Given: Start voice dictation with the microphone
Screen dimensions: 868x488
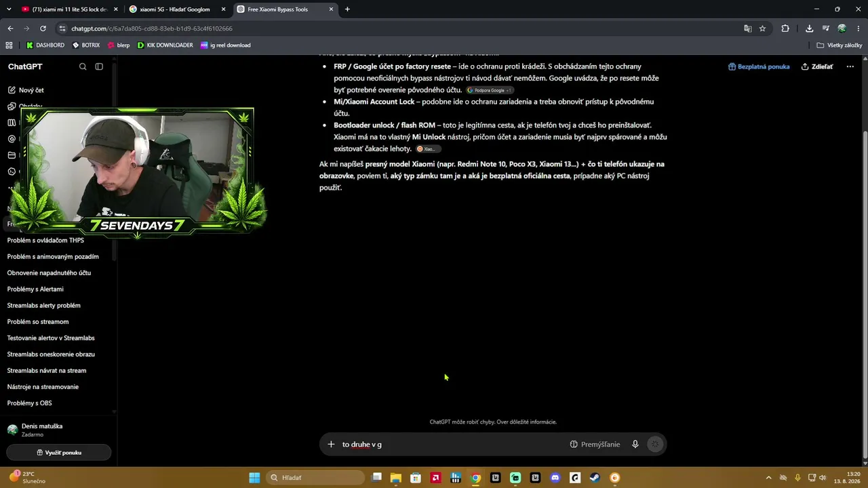Looking at the screenshot, I should [x=635, y=445].
